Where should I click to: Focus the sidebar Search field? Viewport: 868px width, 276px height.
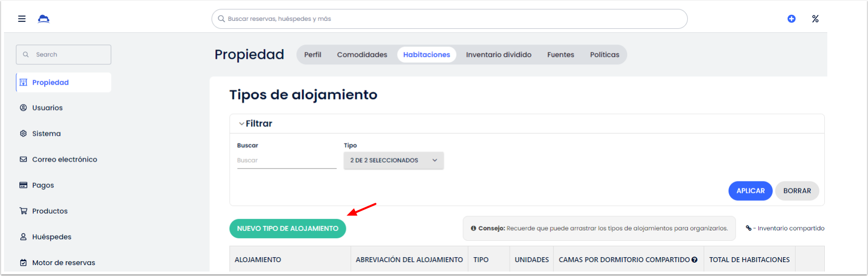click(64, 55)
